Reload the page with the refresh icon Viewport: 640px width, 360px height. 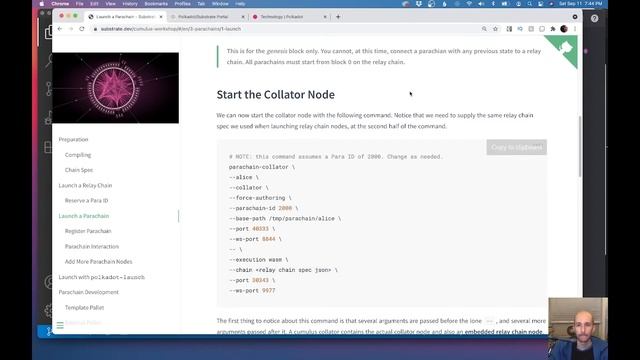coord(82,29)
